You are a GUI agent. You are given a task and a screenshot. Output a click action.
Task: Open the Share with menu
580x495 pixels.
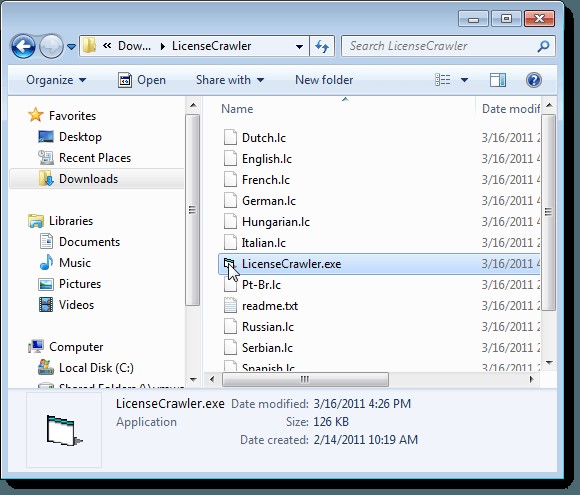(230, 80)
